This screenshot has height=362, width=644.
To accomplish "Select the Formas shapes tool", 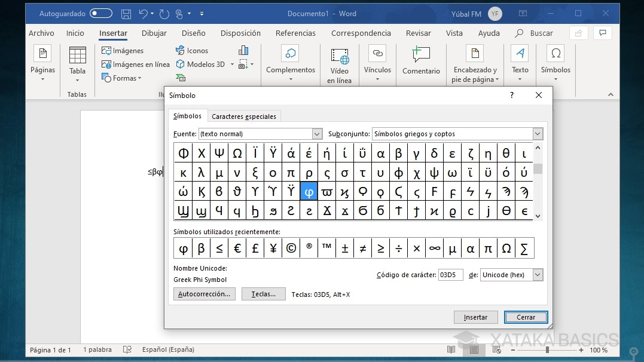I will click(123, 78).
